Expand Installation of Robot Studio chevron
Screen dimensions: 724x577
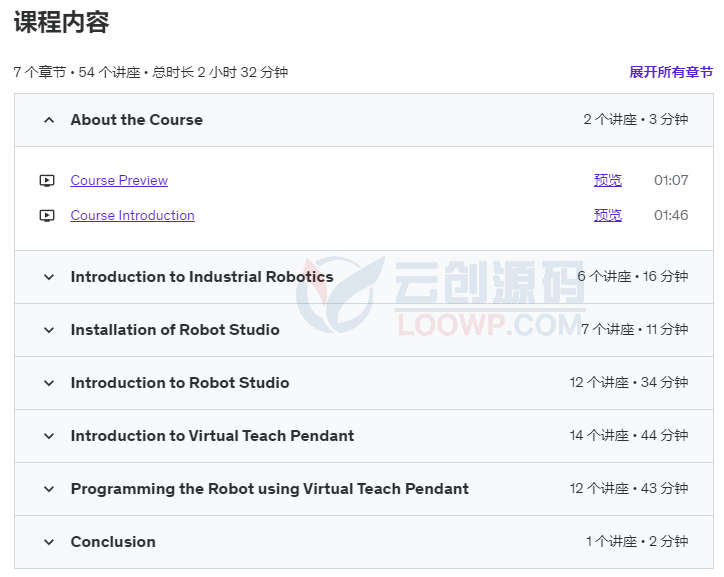point(49,330)
